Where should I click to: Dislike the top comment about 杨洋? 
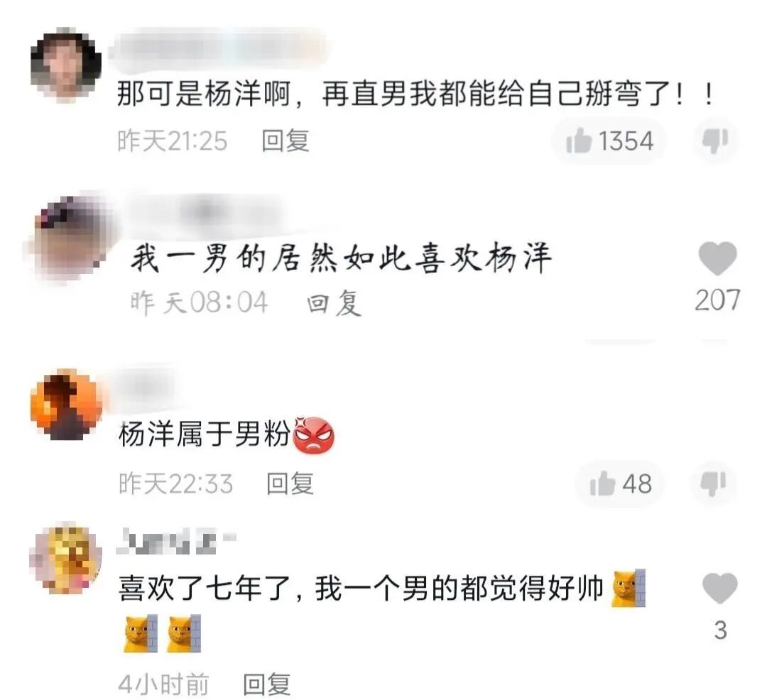click(714, 141)
